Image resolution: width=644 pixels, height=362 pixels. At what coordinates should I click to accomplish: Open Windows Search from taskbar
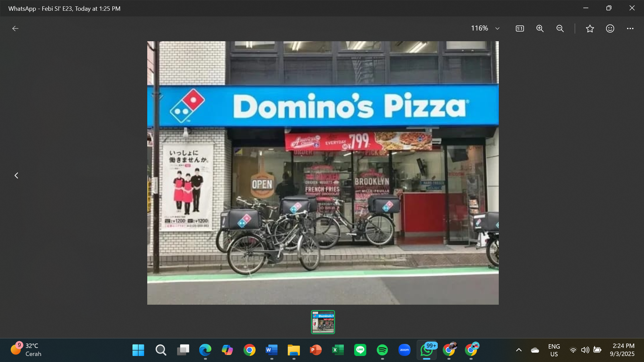click(161, 350)
